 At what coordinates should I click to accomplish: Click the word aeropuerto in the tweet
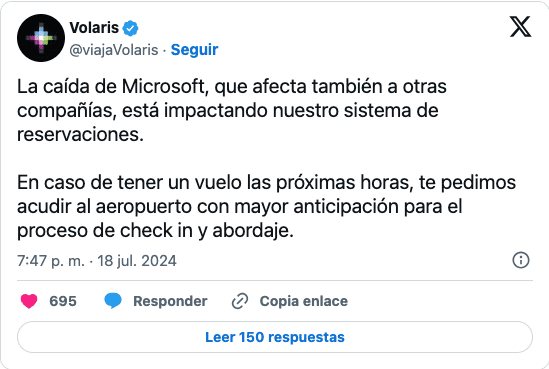coord(144,207)
